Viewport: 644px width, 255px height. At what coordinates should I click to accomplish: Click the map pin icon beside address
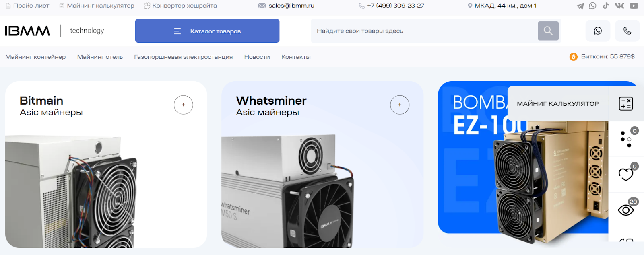[x=470, y=6]
